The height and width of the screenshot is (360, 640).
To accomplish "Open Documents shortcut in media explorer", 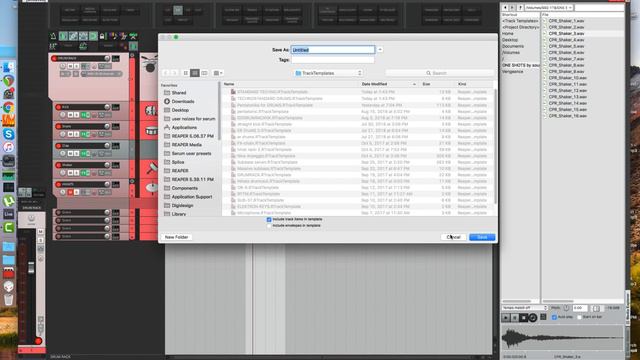I will (513, 46).
